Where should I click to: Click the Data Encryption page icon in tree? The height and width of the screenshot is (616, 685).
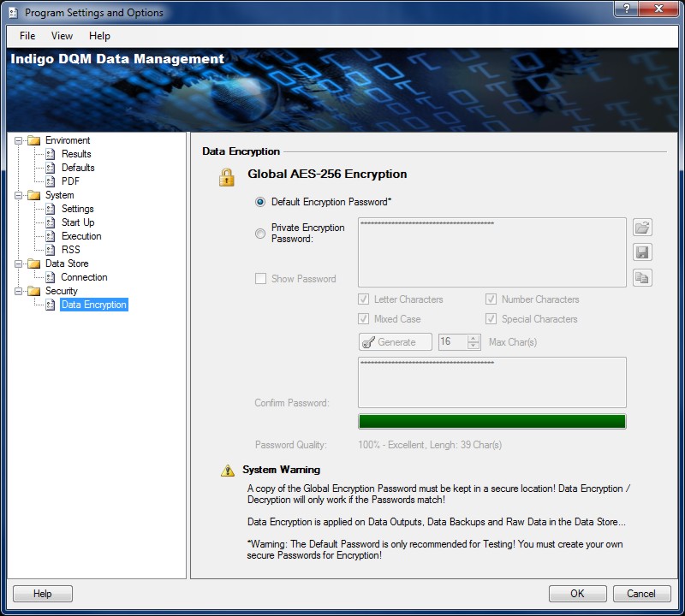coord(51,305)
